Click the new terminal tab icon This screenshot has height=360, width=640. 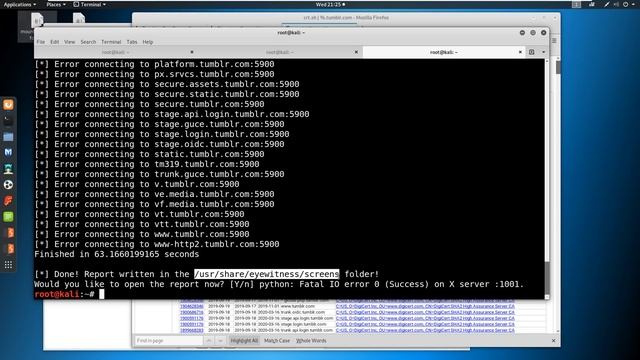531,52
